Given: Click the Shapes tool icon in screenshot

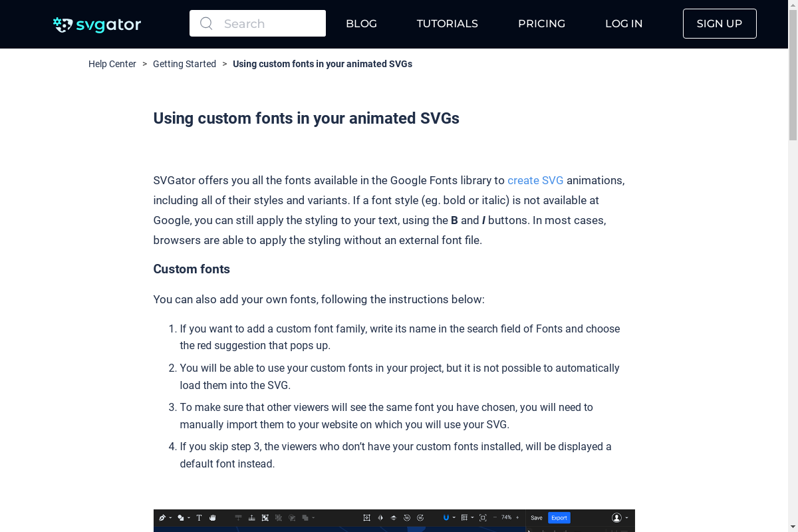Looking at the screenshot, I should tap(180, 517).
